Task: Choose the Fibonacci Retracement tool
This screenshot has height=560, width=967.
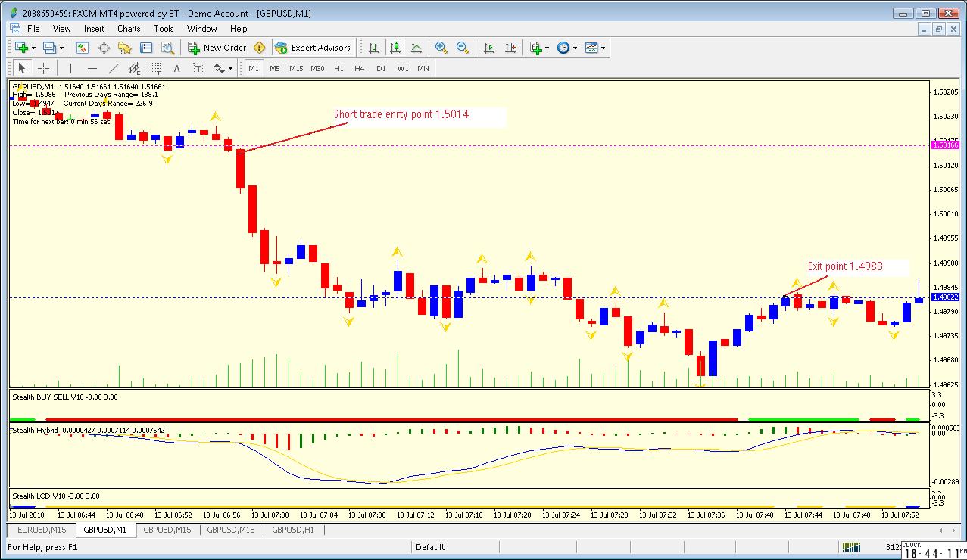Action: [155, 68]
